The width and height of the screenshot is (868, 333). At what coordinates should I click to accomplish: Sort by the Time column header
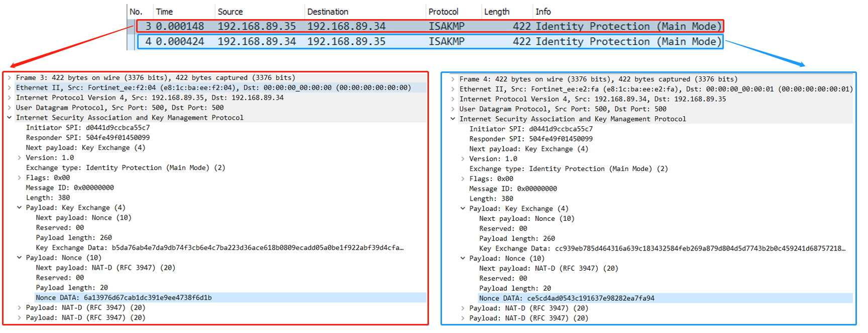(x=164, y=12)
